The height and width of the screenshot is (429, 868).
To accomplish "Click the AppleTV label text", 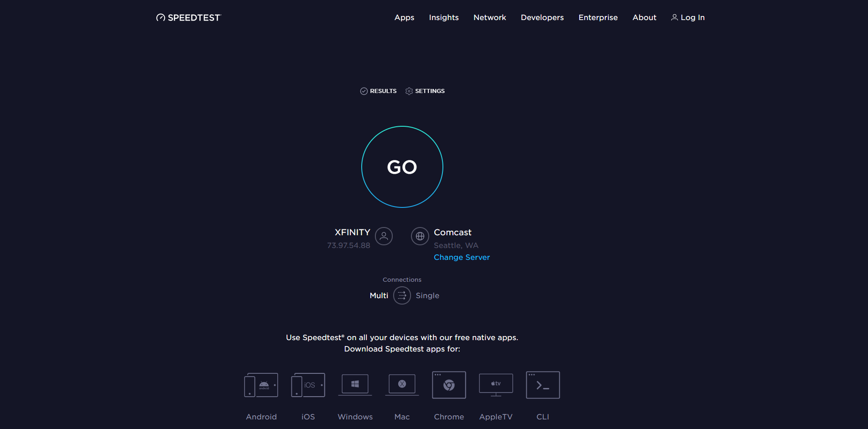I will 496,417.
